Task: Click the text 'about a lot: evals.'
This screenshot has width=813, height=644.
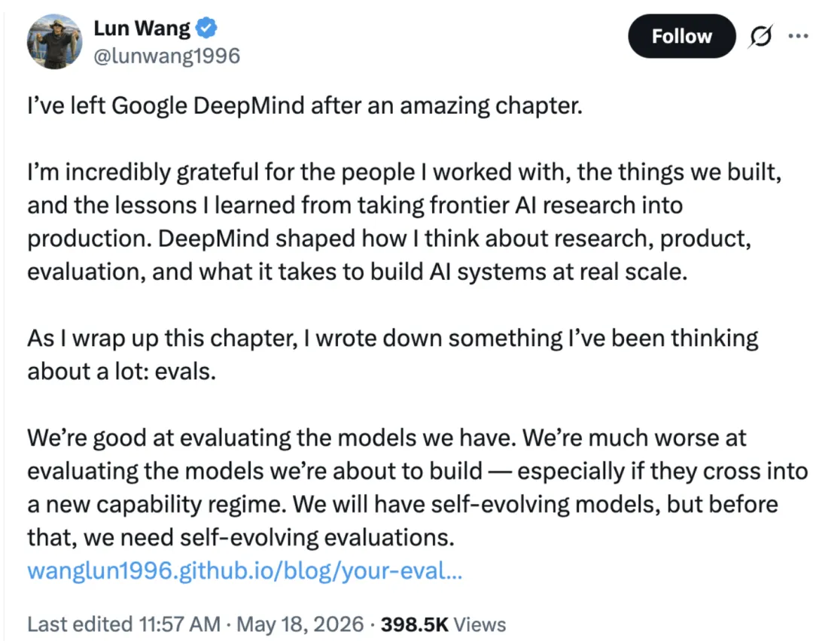Action: pyautogui.click(x=121, y=372)
